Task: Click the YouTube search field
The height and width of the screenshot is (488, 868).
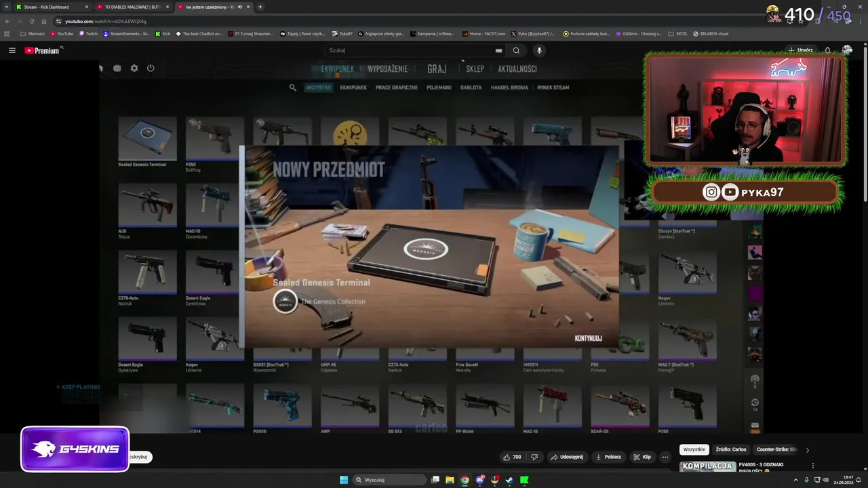Action: (x=410, y=50)
